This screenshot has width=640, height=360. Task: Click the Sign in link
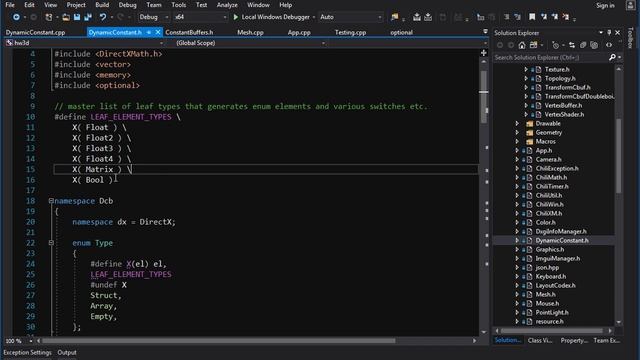605,5
